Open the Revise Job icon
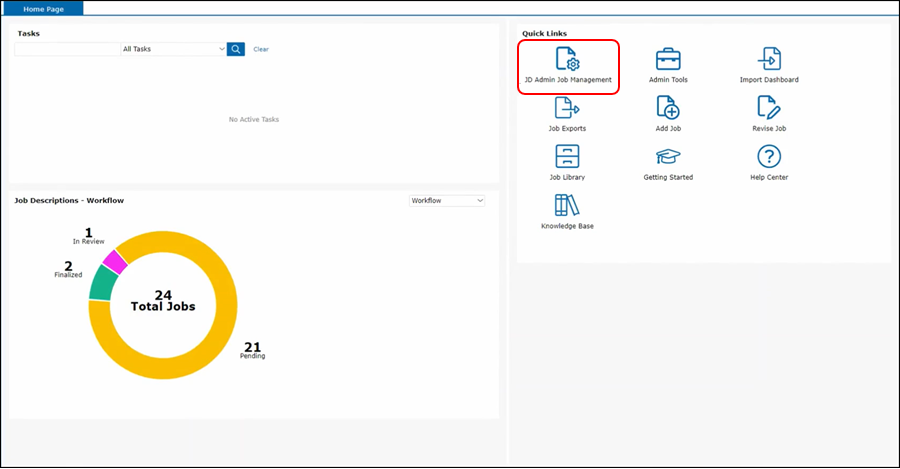Viewport: 900px width, 469px height. pos(768,108)
